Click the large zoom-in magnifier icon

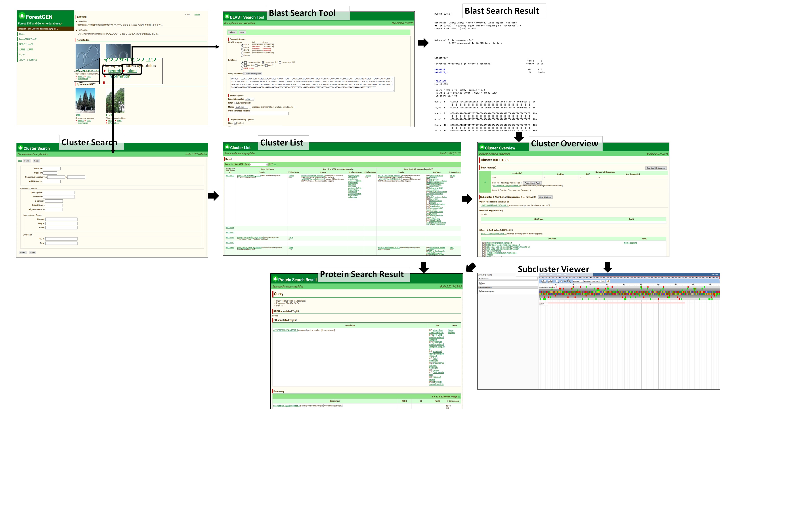click(x=569, y=281)
